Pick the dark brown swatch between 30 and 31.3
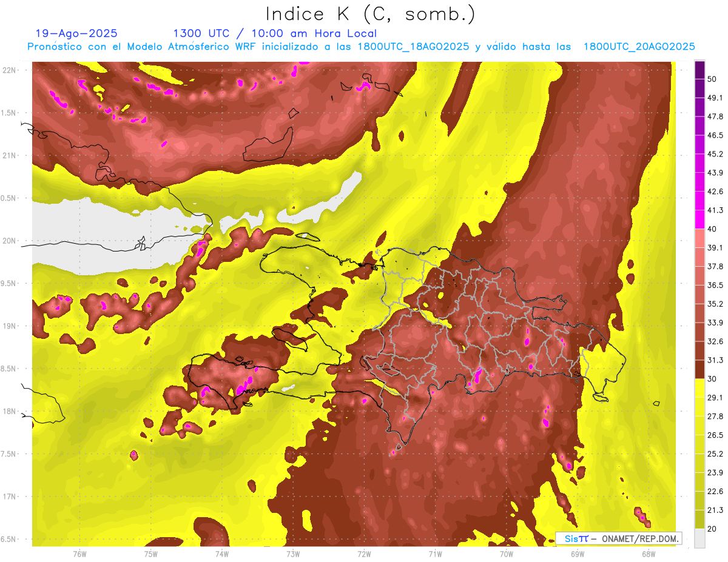 pyautogui.click(x=699, y=369)
